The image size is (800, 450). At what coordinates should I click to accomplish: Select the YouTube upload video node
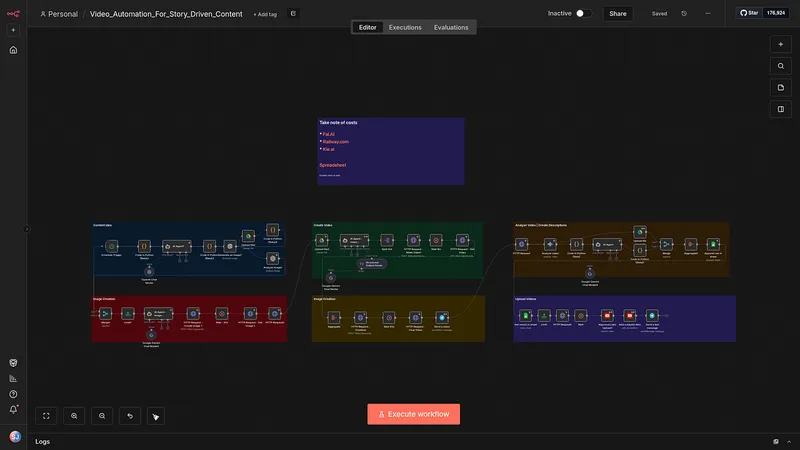coord(607,315)
